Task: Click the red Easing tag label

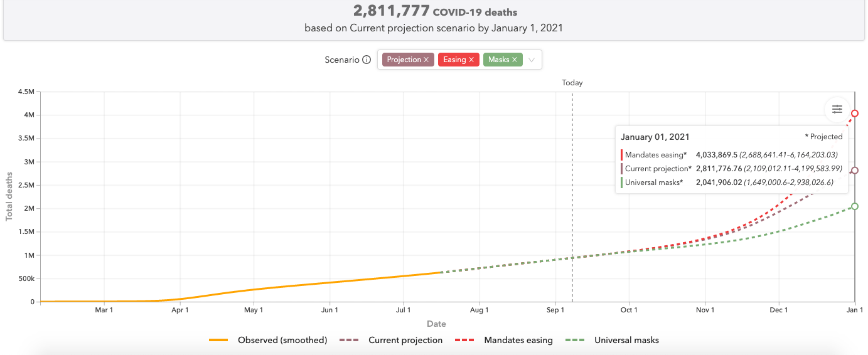Action: tap(454, 60)
